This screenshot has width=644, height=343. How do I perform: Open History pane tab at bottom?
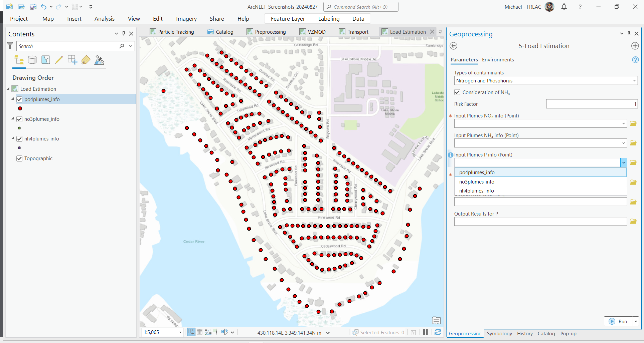coord(525,333)
